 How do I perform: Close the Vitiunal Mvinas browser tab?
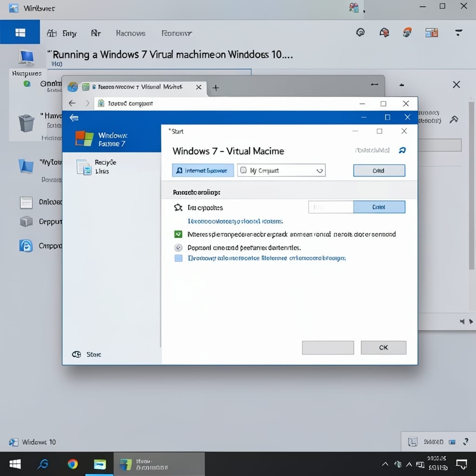point(199,87)
